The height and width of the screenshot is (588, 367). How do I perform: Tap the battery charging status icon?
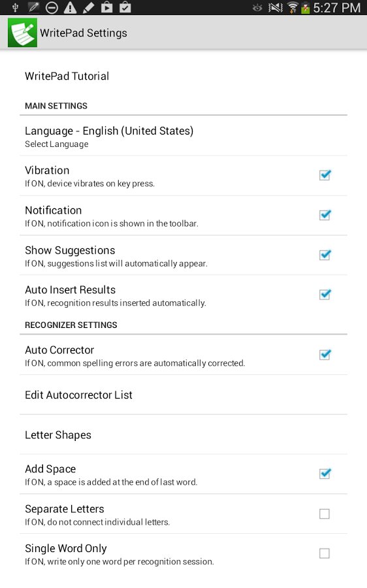(x=305, y=7)
